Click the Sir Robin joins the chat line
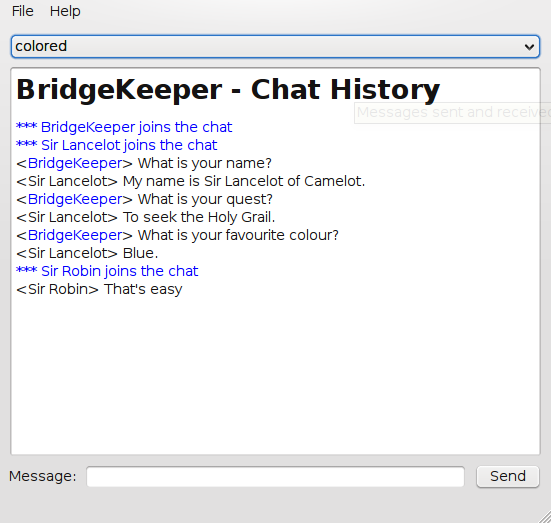 [x=107, y=271]
